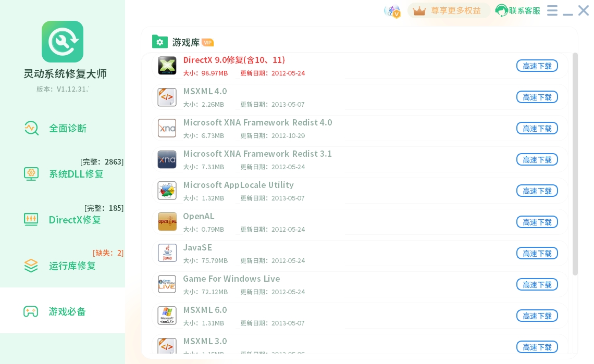Click 高速下载 for OpenAL
Viewport: 594px width, 364px height.
pos(537,222)
